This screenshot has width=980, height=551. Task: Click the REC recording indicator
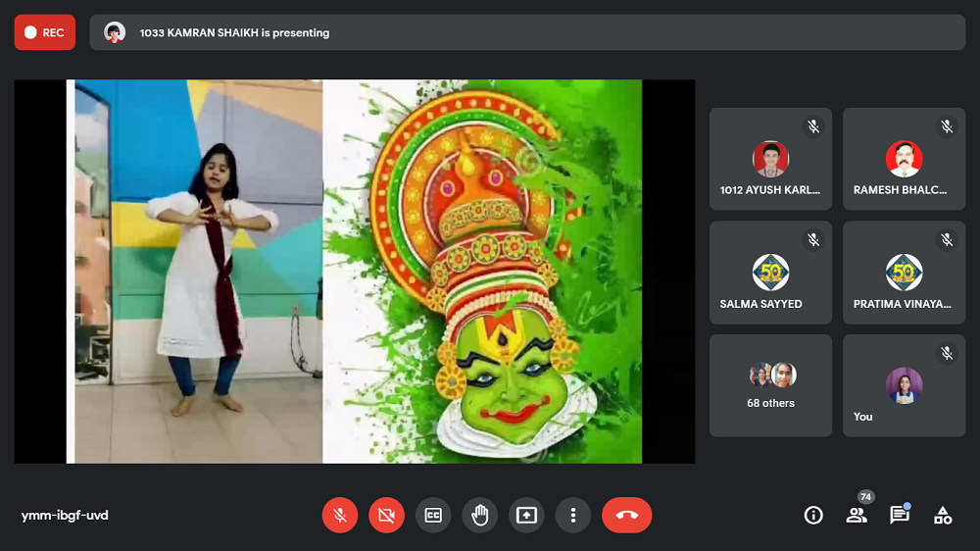pos(45,32)
